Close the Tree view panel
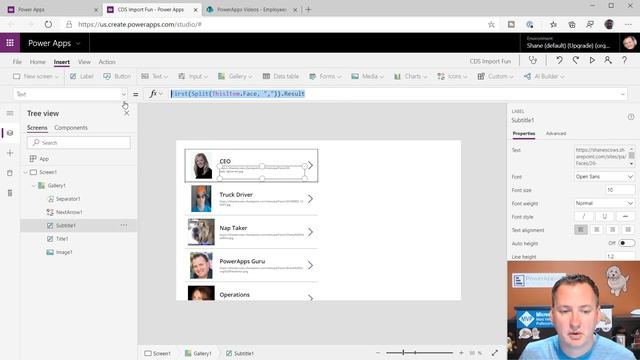Screen dimensions: 640x360 click(x=127, y=113)
